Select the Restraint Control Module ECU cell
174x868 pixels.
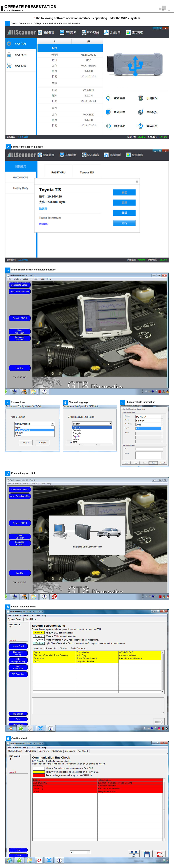click(140, 658)
